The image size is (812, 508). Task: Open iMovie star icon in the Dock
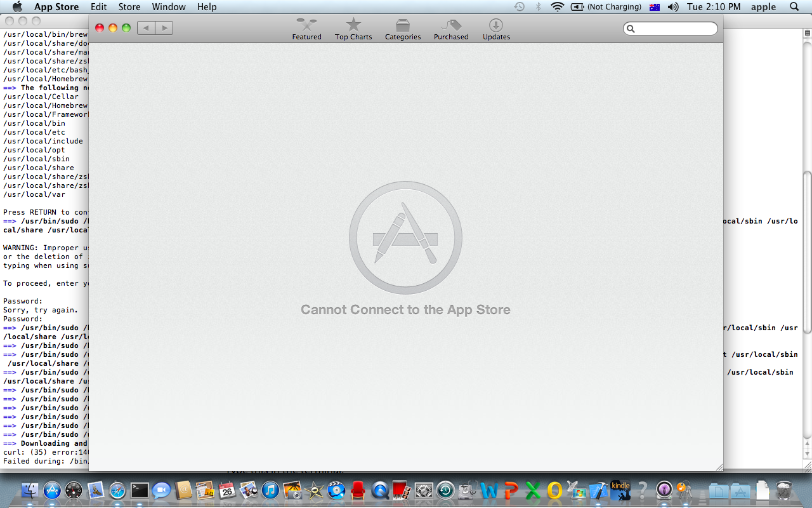[x=315, y=490]
